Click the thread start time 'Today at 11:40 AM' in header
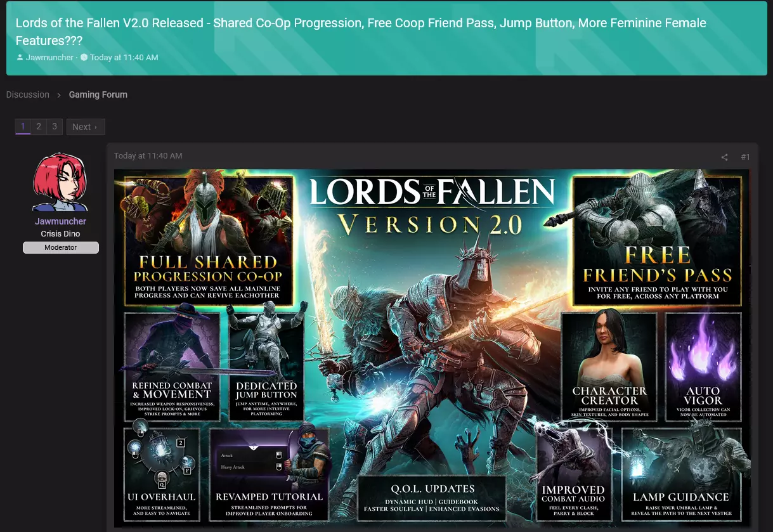This screenshot has height=532, width=773. pyautogui.click(x=124, y=57)
